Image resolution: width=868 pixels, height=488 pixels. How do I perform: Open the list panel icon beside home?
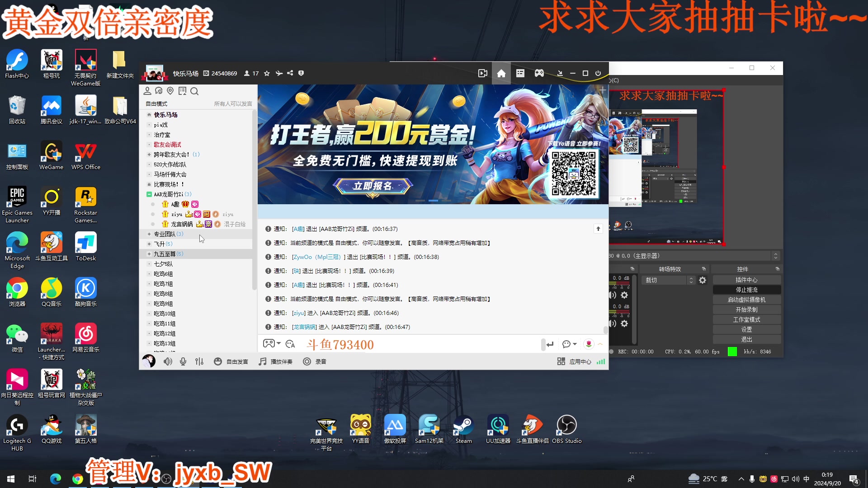pos(520,73)
